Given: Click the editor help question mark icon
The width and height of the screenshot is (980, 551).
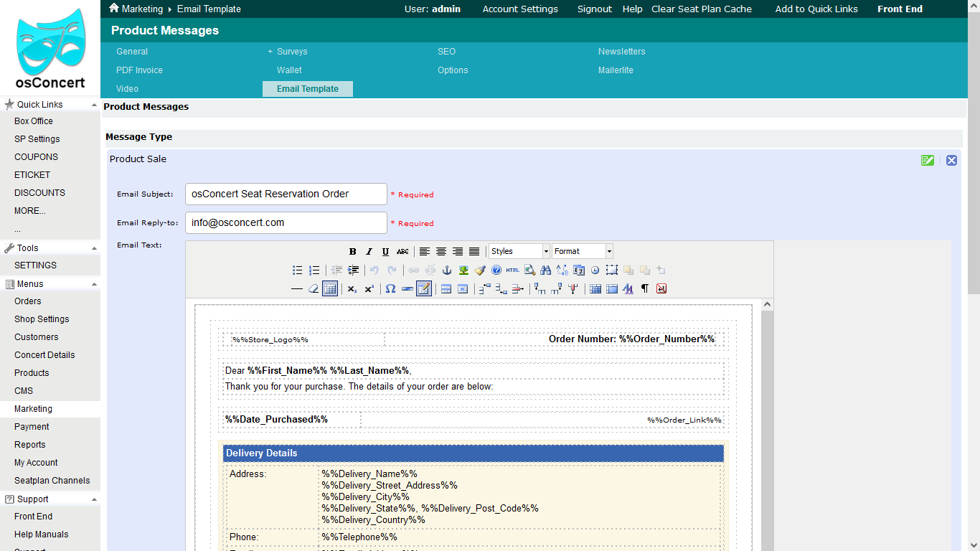Looking at the screenshot, I should pyautogui.click(x=496, y=270).
